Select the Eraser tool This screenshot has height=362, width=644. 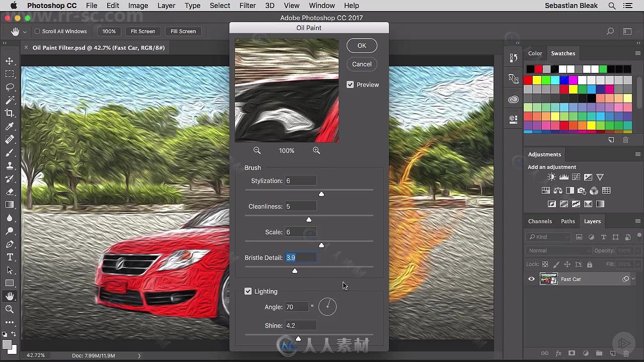coord(10,192)
